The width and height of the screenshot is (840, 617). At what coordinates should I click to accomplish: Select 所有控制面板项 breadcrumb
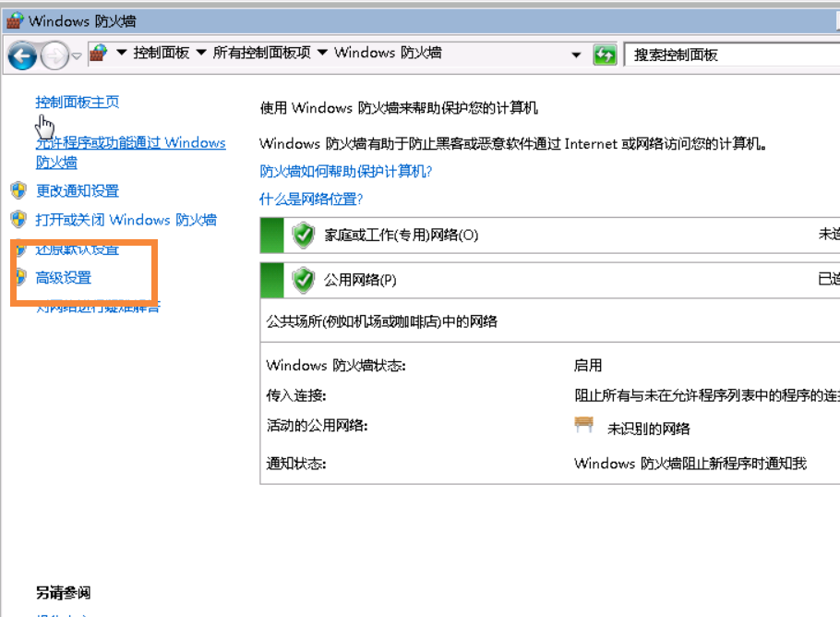(x=261, y=53)
